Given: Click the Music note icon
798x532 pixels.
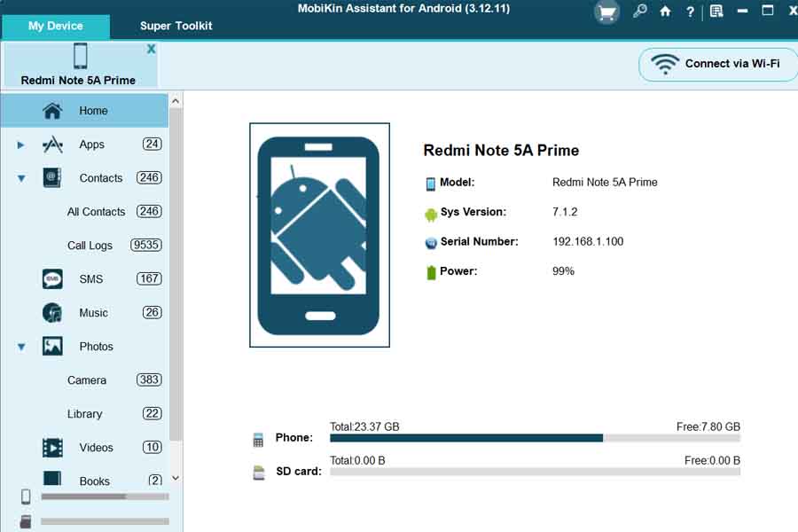Looking at the screenshot, I should coord(52,313).
